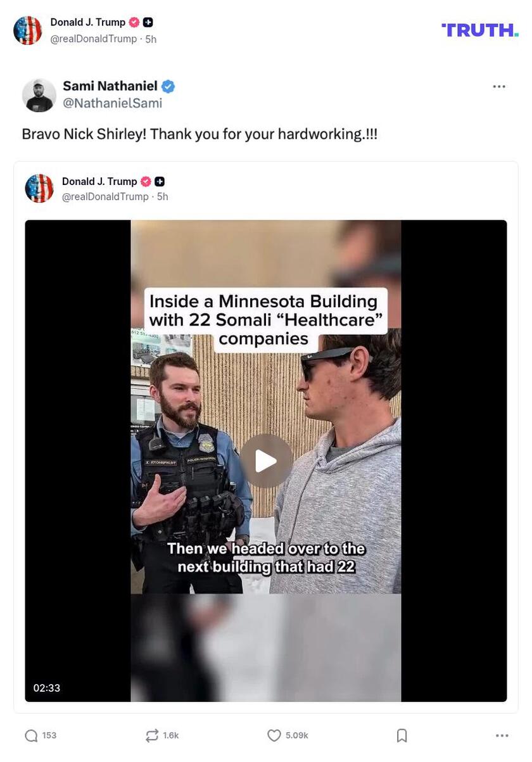Click the quoted post 5h timestamp
The image size is (532, 762).
point(163,197)
